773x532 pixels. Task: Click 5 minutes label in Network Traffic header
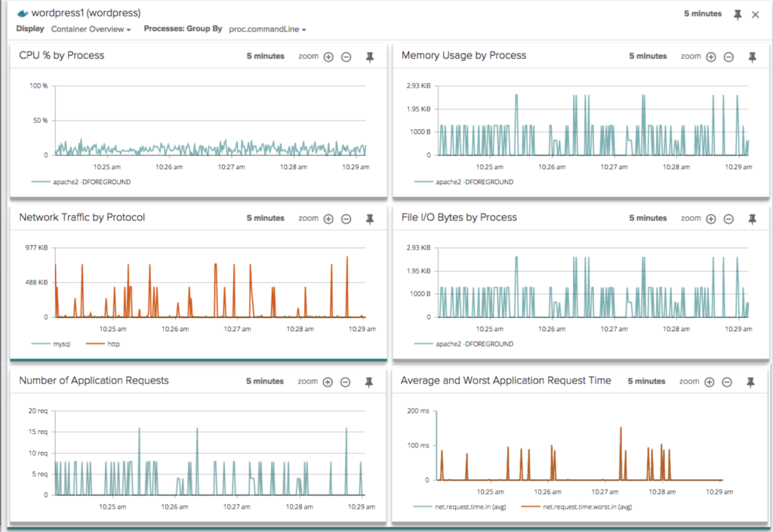coord(265,218)
